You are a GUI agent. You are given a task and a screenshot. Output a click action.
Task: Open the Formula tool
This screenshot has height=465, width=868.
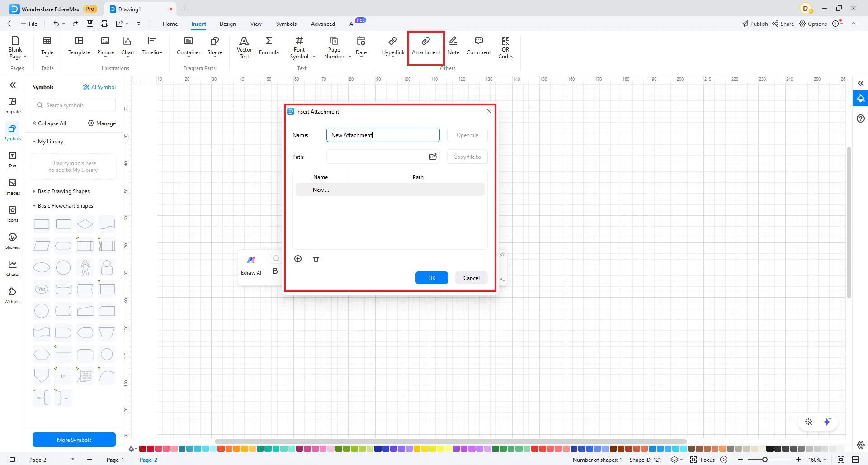coord(269,46)
